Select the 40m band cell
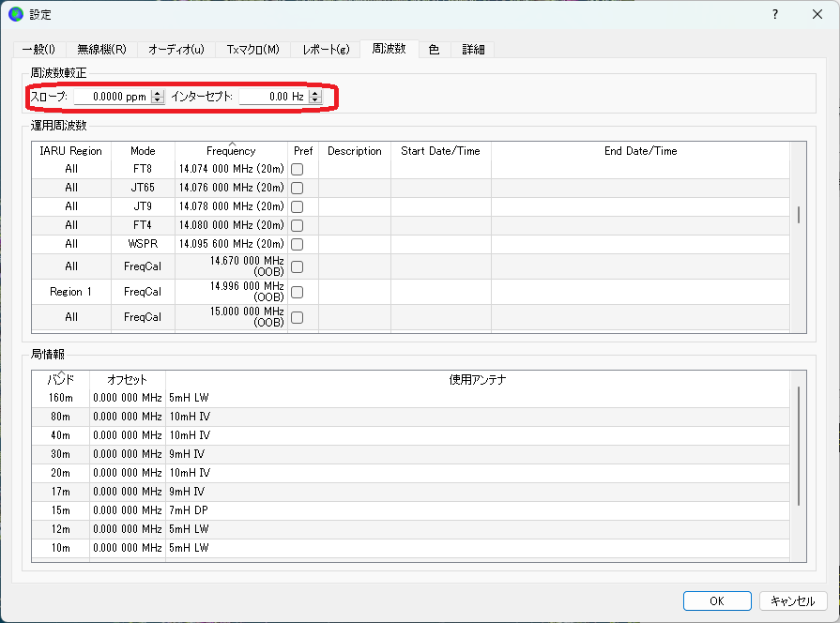Viewport: 840px width, 623px height. pyautogui.click(x=60, y=435)
